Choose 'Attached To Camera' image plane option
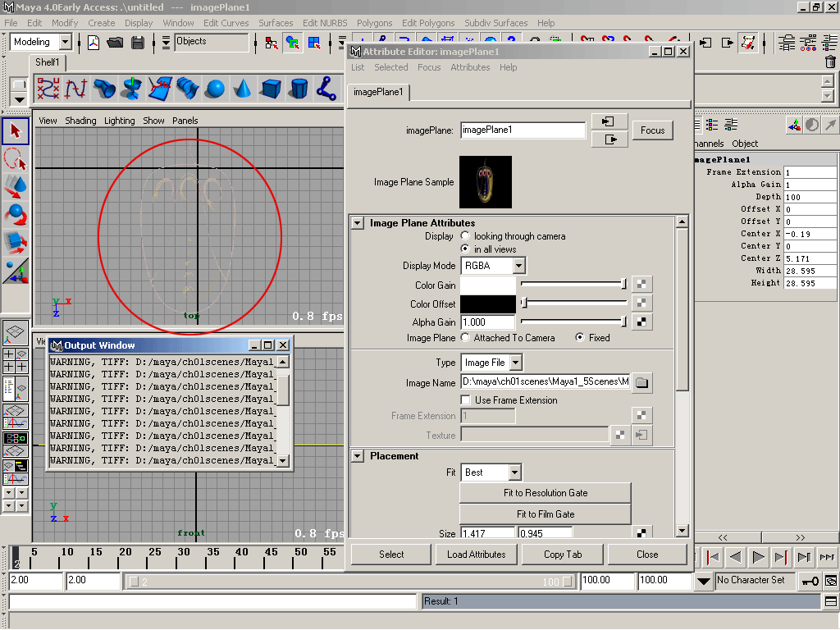Image resolution: width=840 pixels, height=630 pixels. pos(465,337)
